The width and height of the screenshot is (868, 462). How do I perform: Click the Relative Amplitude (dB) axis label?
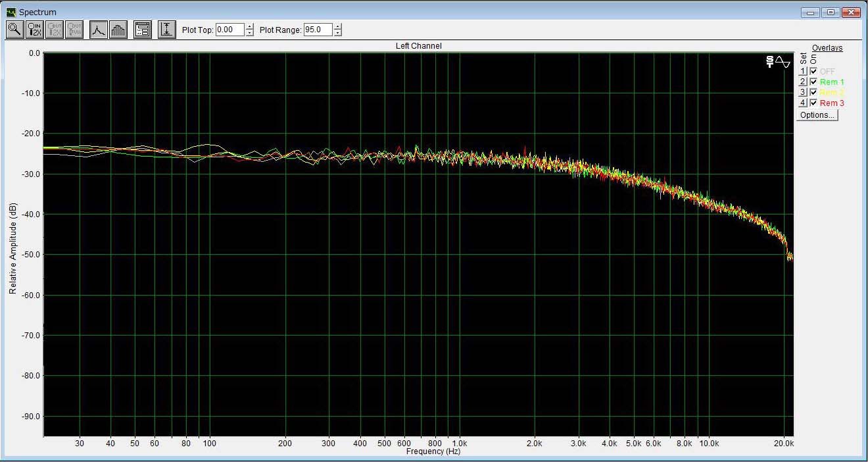[12, 248]
